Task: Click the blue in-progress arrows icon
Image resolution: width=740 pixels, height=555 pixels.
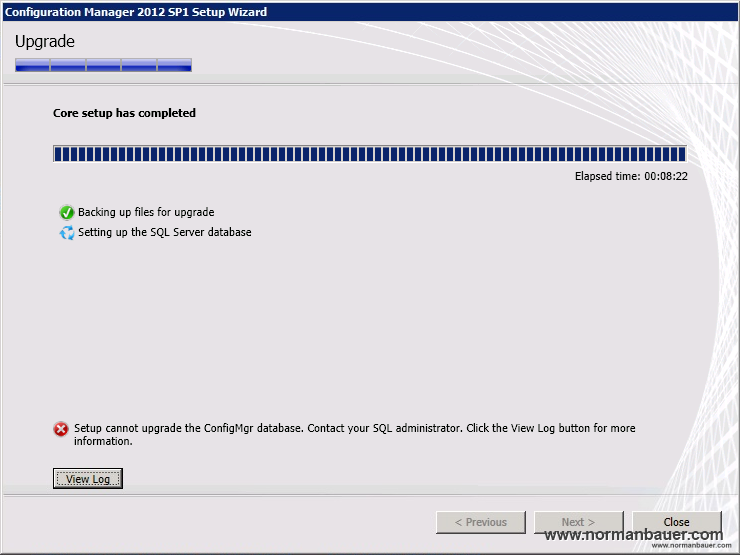Action: tap(67, 232)
